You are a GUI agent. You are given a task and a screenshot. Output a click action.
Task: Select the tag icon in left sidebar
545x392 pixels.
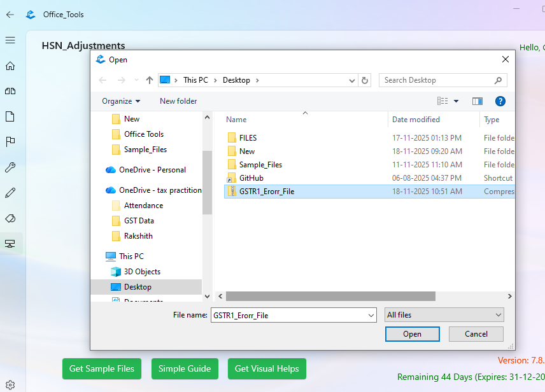pyautogui.click(x=10, y=218)
